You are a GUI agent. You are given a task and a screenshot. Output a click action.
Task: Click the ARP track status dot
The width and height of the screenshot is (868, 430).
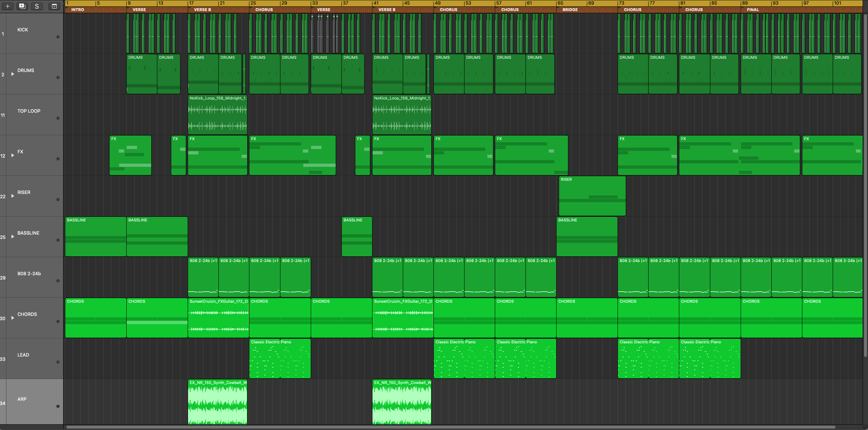click(58, 406)
